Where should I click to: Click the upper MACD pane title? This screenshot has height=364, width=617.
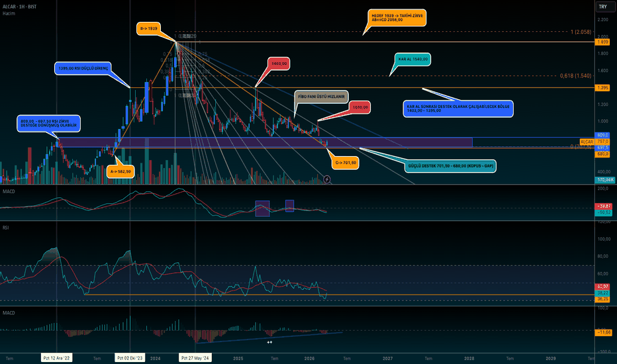point(9,191)
